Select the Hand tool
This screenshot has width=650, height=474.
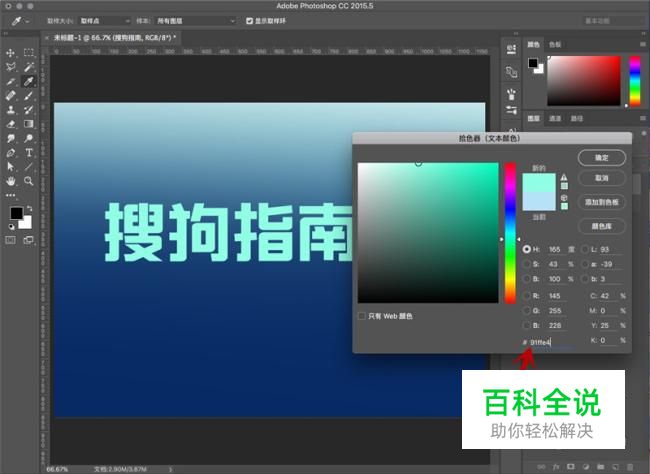coord(10,181)
